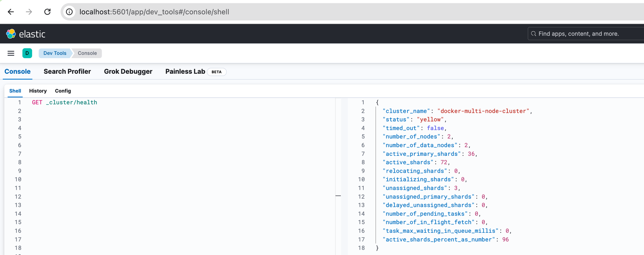Open the Config sub-tab

(63, 91)
